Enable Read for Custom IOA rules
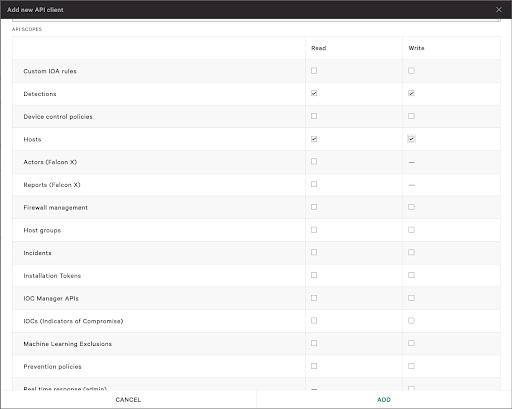 (314, 71)
